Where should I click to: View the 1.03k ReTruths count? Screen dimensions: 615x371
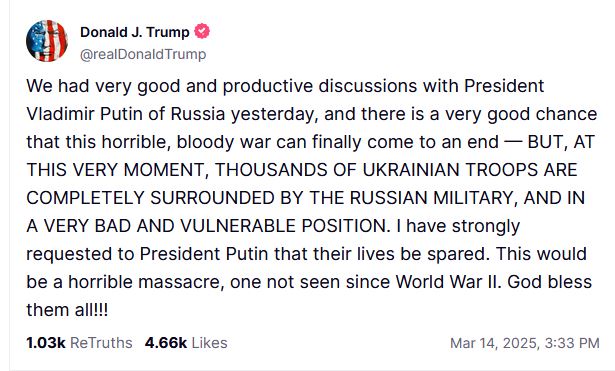pos(46,343)
